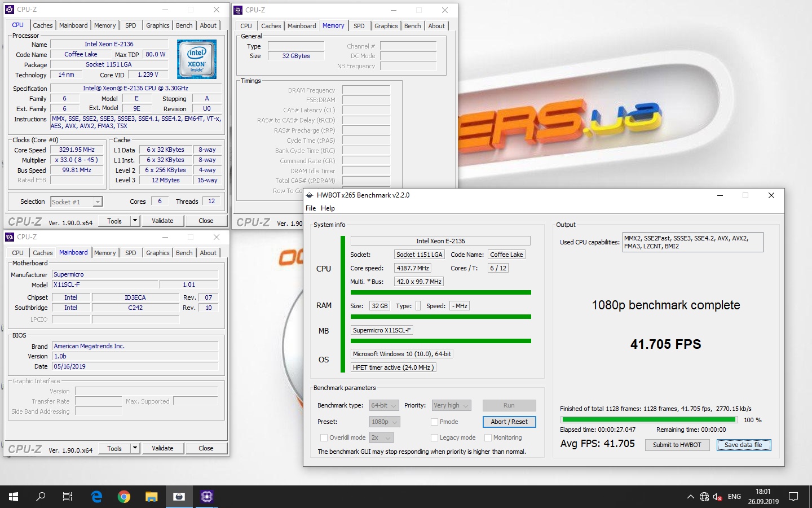812x508 pixels.
Task: Toggle Monitoring checkbox
Action: pos(488,437)
